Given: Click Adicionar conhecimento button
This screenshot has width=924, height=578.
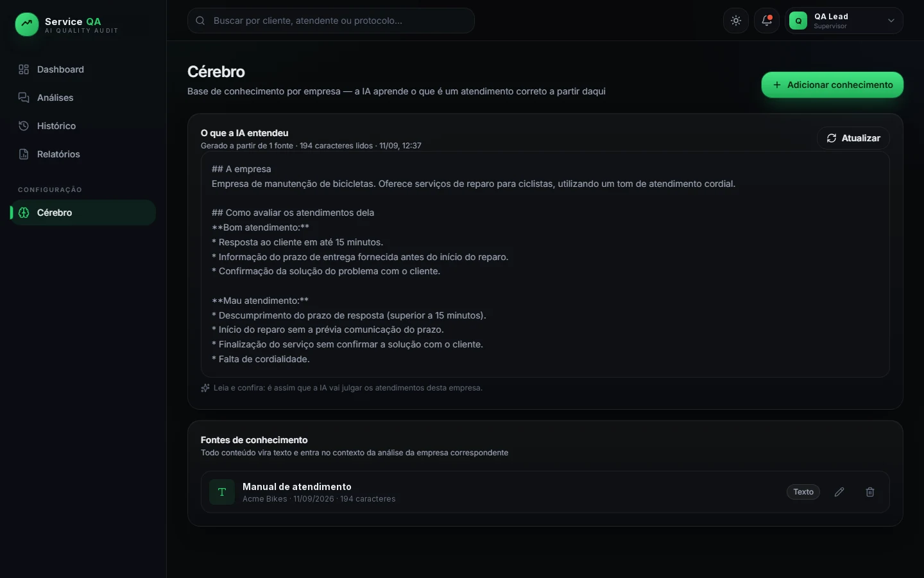Looking at the screenshot, I should 832,85.
